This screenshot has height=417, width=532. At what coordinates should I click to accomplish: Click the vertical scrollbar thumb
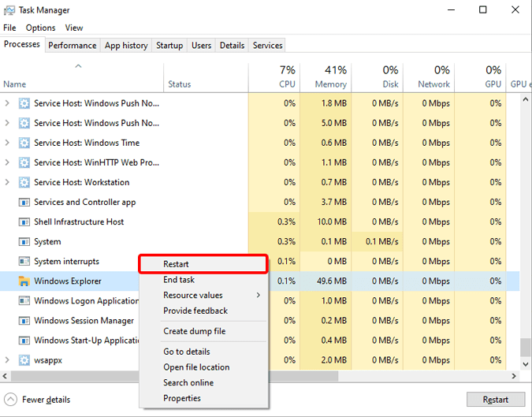[x=526, y=347]
